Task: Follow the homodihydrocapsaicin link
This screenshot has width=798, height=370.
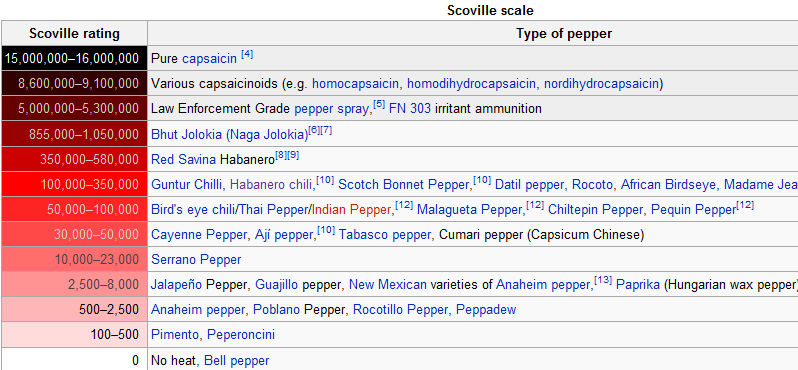Action: [x=471, y=84]
